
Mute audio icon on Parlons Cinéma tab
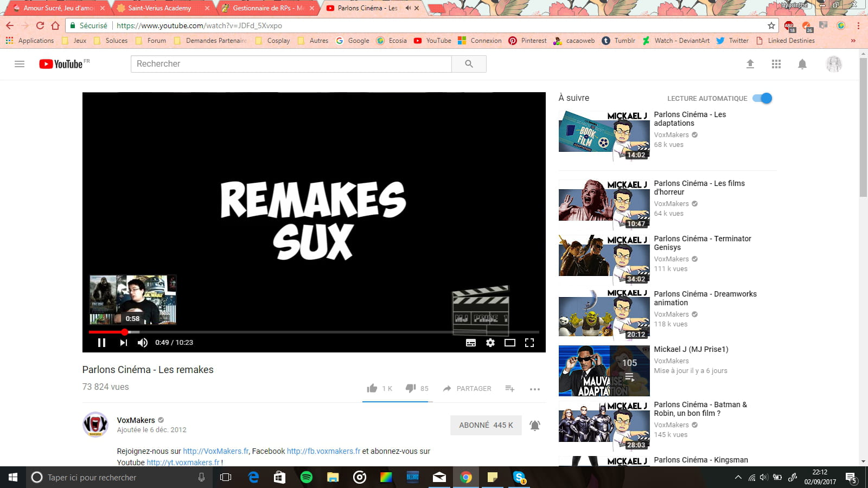(408, 8)
